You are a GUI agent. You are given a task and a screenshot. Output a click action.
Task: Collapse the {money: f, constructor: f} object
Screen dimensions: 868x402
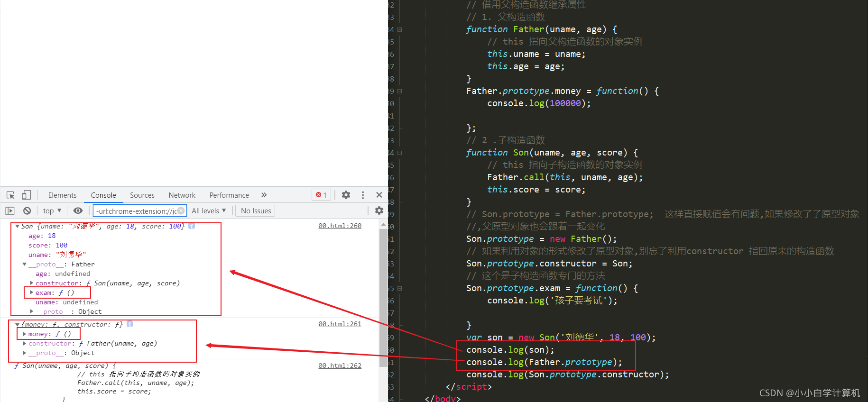pos(17,324)
